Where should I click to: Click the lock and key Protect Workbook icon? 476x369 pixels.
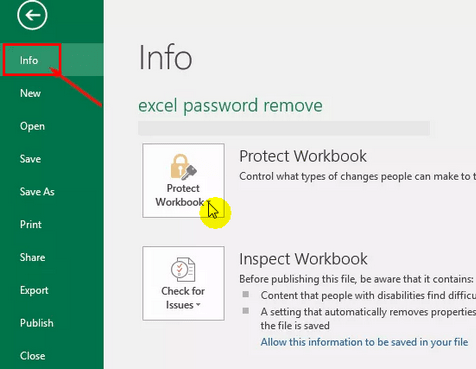(183, 167)
